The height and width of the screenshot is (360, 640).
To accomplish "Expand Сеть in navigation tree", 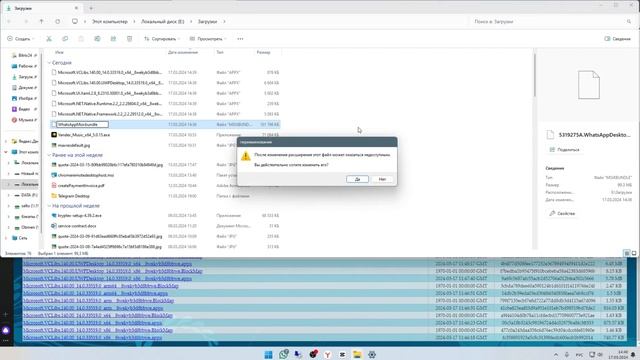I will [6, 238].
